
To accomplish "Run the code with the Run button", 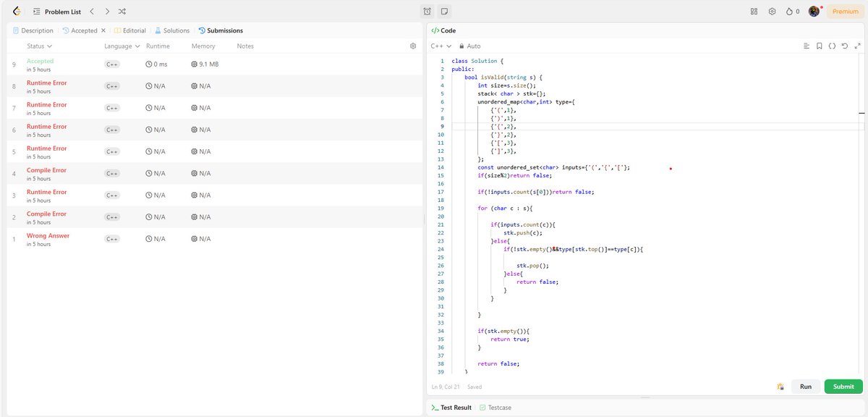I will (805, 387).
